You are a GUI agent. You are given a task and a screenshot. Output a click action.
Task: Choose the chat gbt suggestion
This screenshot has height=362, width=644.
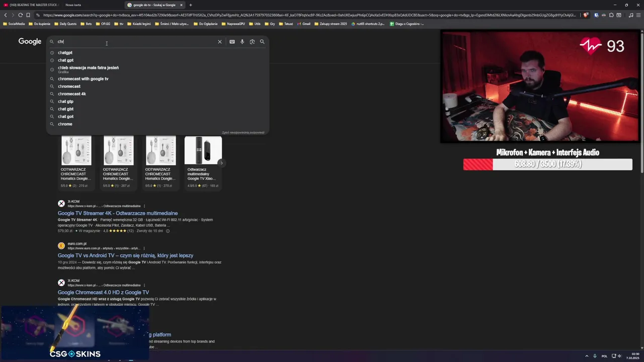point(65,109)
